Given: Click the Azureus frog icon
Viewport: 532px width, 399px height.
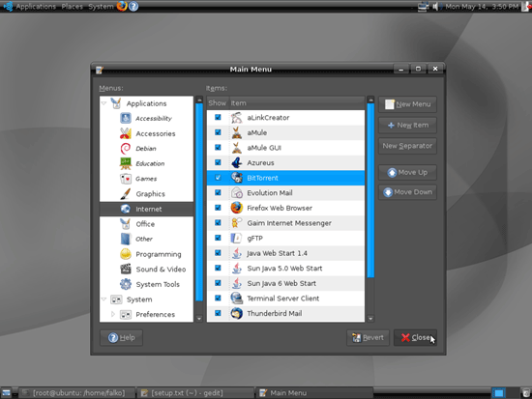Looking at the screenshot, I should (236, 162).
